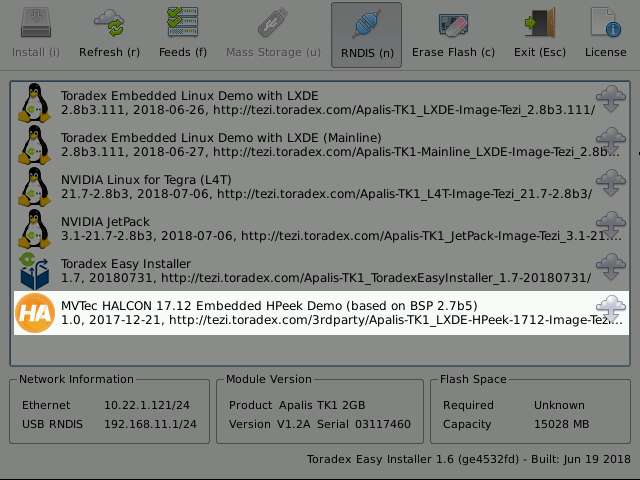Click penguin icon of LXDE (Mainline) entry
Screen dimensions: 640x480
pos(34,145)
